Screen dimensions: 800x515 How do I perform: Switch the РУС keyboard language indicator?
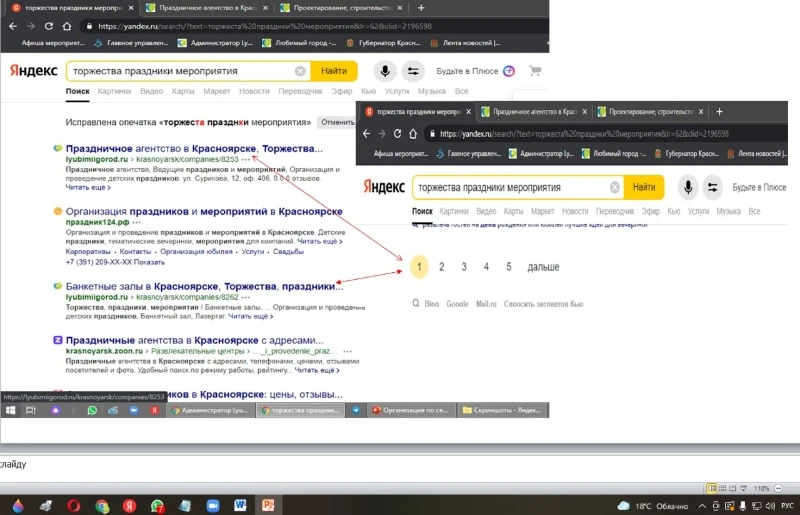[x=787, y=506]
